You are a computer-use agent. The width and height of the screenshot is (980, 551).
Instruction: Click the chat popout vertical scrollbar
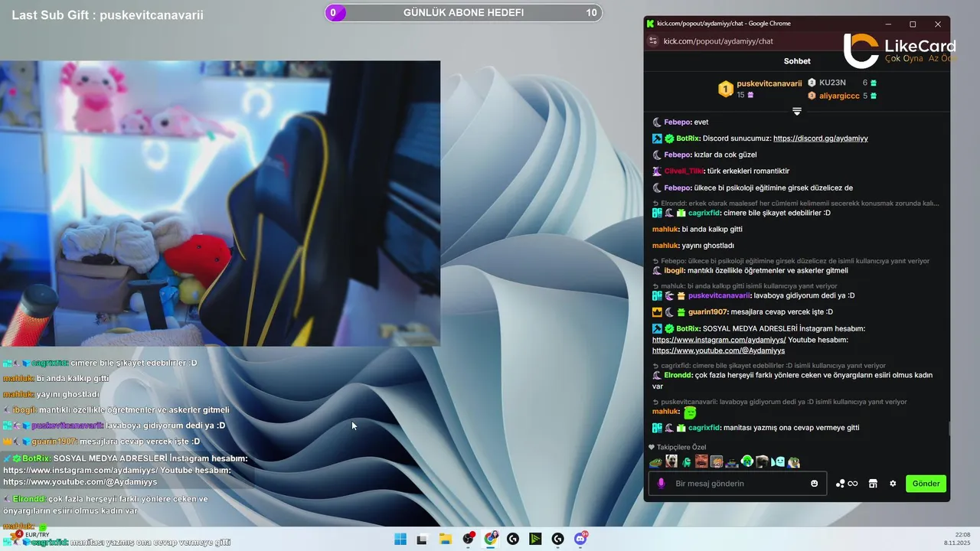pyautogui.click(x=949, y=429)
